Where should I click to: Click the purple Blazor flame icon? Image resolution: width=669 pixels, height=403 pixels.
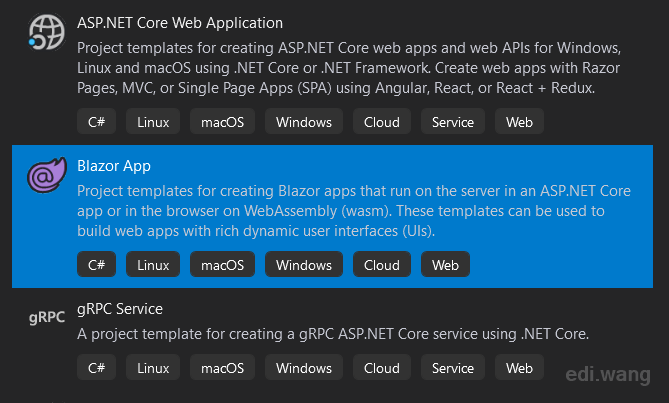47,175
